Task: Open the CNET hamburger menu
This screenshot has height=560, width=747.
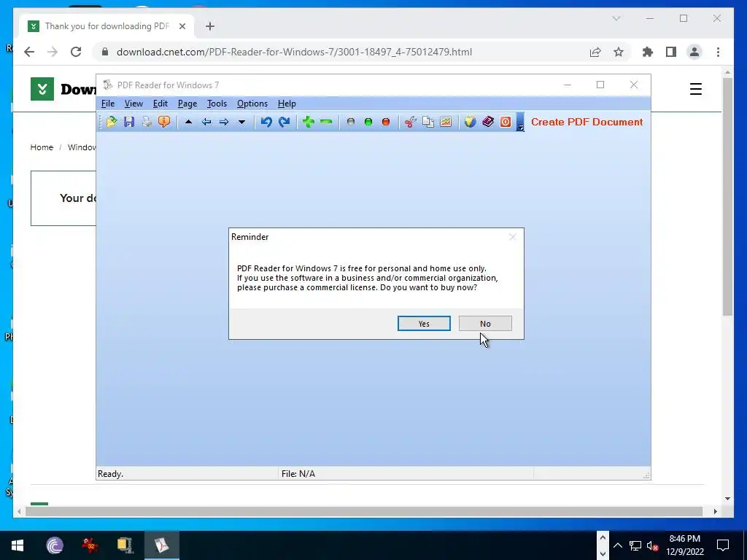Action: 695,89
